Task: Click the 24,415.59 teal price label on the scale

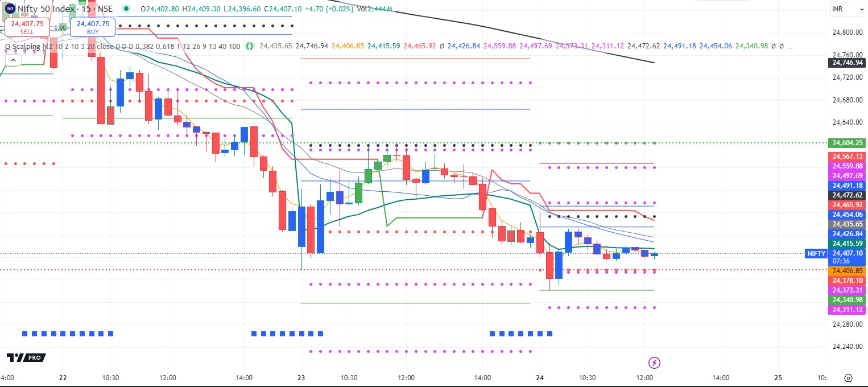Action: [x=848, y=244]
